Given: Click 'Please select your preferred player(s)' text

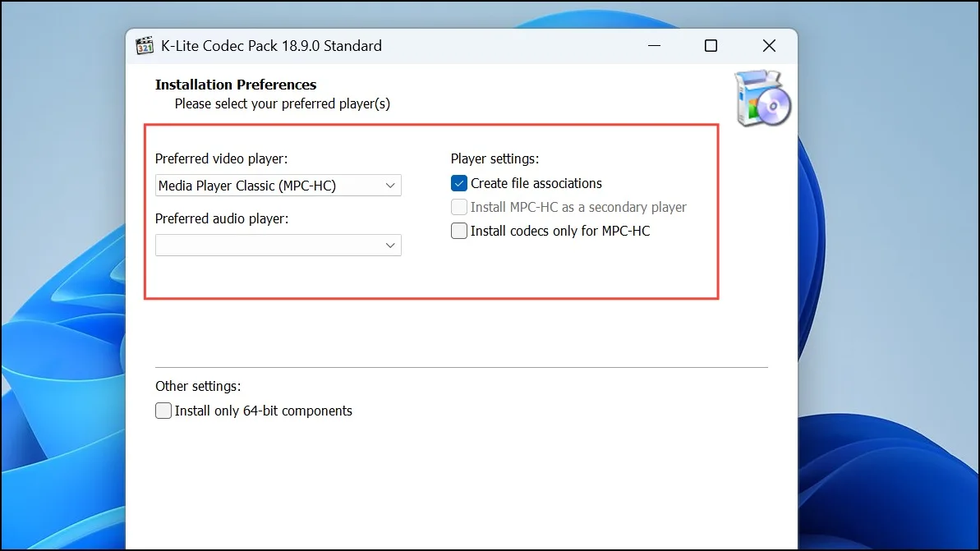Looking at the screenshot, I should coord(283,103).
